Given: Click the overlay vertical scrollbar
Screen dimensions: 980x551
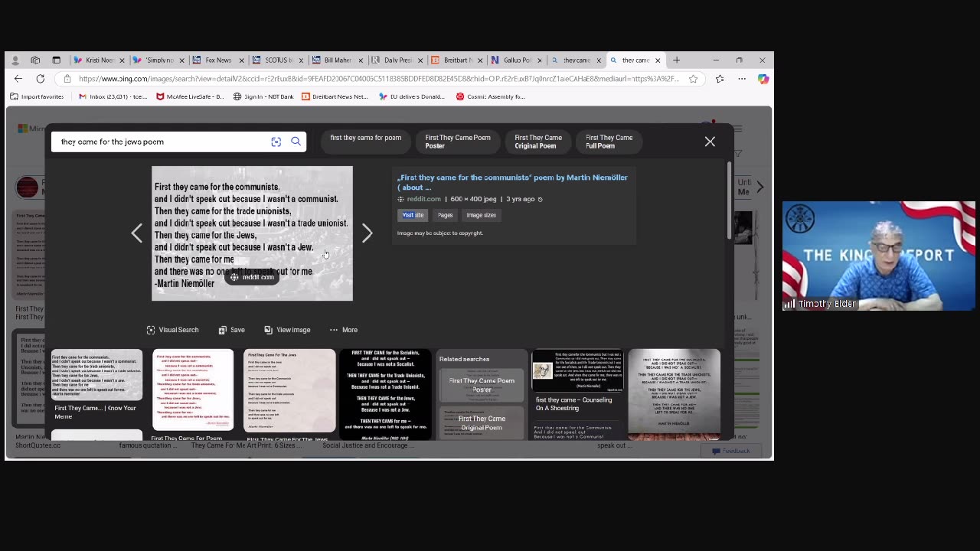Looking at the screenshot, I should click(729, 201).
